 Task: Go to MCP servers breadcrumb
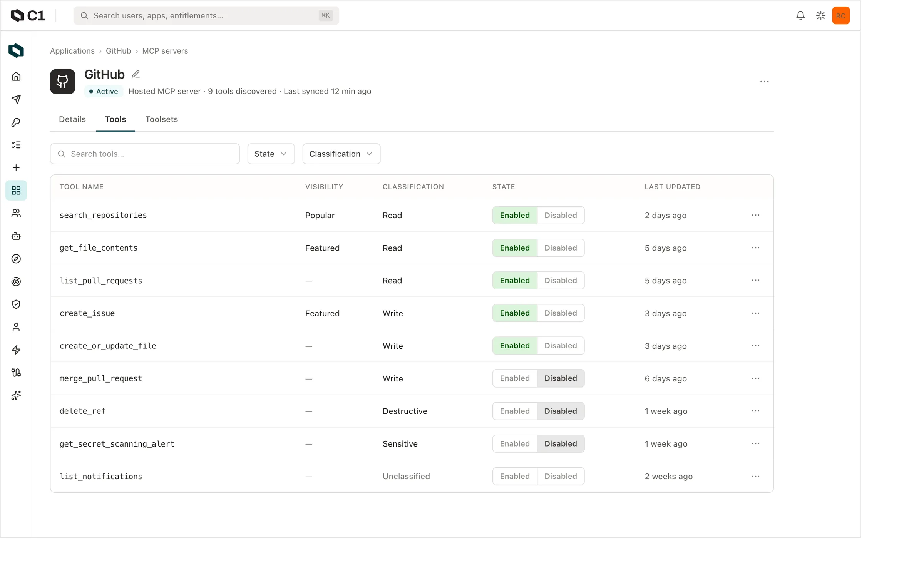pos(165,51)
